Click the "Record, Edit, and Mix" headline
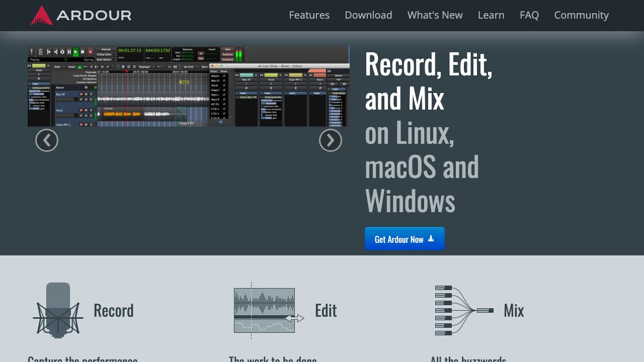The width and height of the screenshot is (644, 362). click(x=429, y=80)
